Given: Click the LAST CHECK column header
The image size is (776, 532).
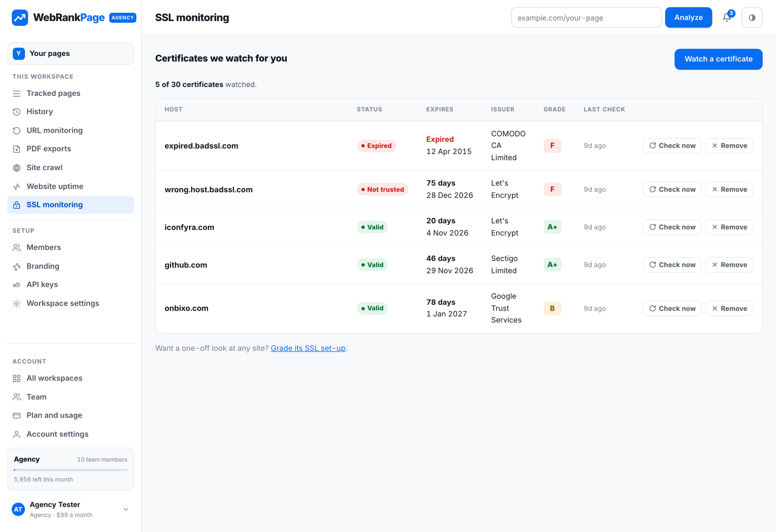Looking at the screenshot, I should [x=604, y=109].
